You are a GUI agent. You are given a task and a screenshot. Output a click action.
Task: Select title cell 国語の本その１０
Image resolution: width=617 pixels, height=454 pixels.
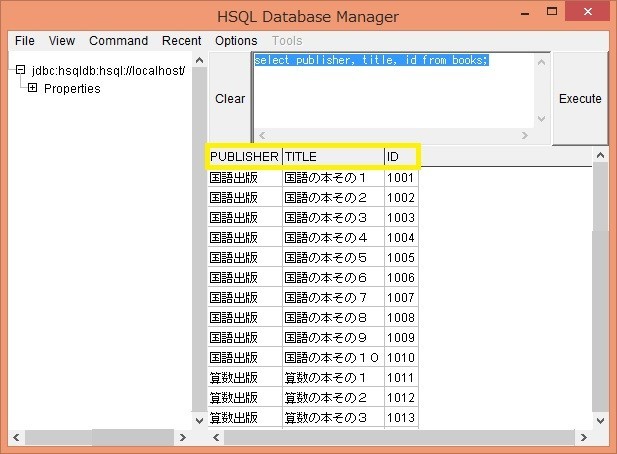(x=333, y=357)
